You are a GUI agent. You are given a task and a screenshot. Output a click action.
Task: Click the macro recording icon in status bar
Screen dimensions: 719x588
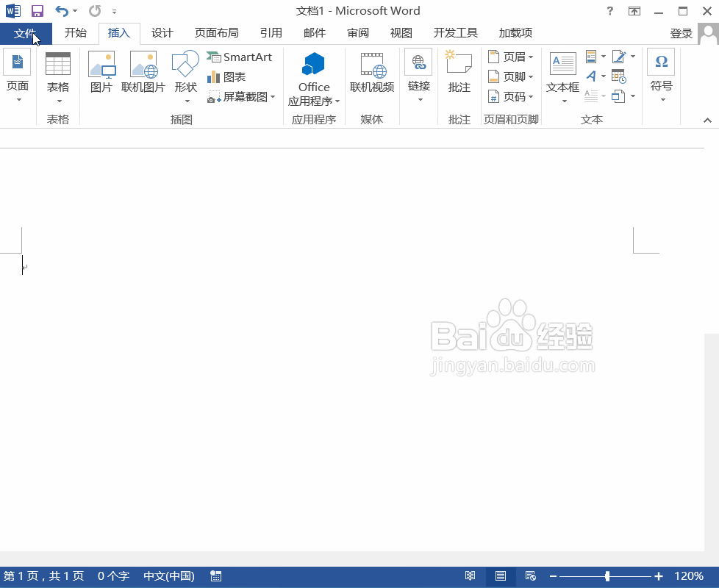point(216,576)
